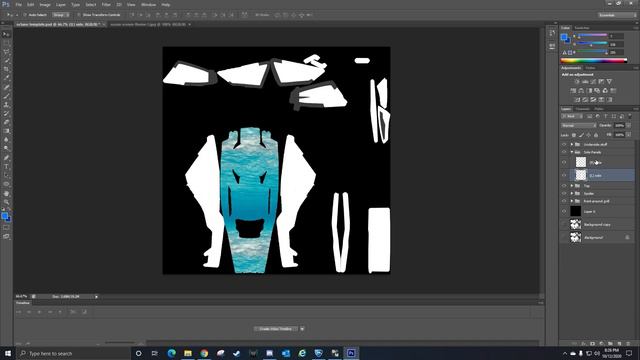Click the lock all icon in Layers
This screenshot has height=360, width=640.
click(596, 135)
